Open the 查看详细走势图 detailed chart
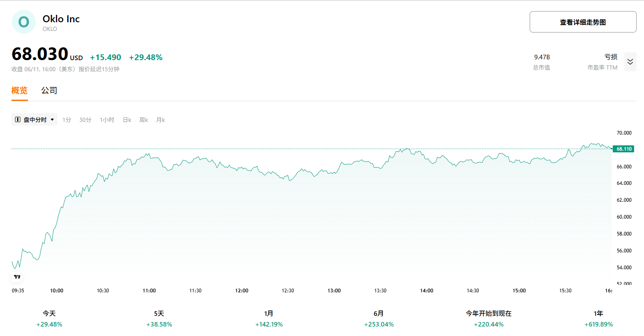This screenshot has width=644, height=336. click(583, 22)
